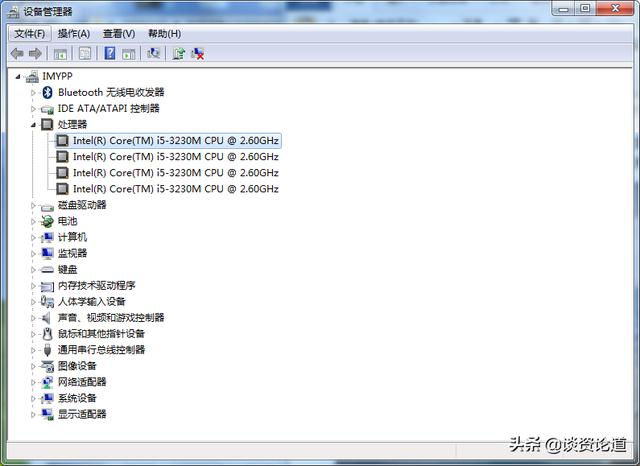Expand the 键盘 node
The height and width of the screenshot is (466, 640).
[33, 270]
